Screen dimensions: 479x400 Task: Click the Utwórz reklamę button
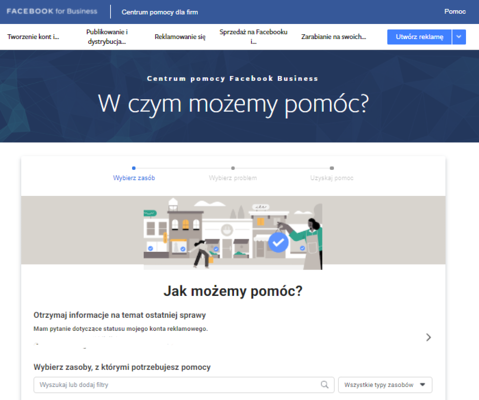click(419, 37)
